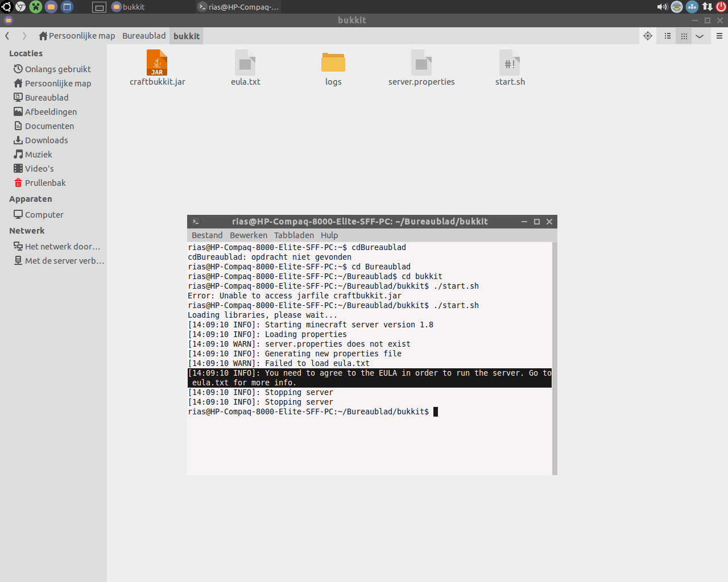The width and height of the screenshot is (728, 582).
Task: Open terminal Bestand menu
Action: point(207,235)
